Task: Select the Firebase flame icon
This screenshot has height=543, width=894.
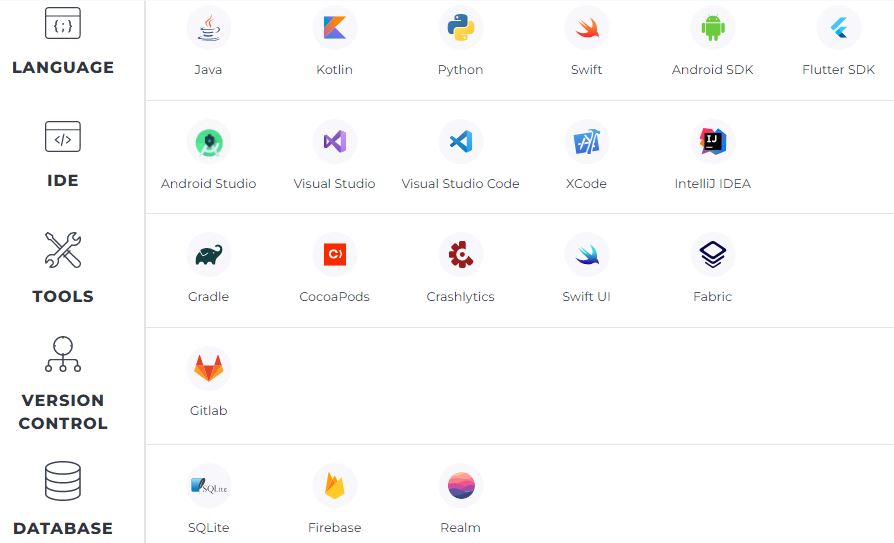Action: 335,485
